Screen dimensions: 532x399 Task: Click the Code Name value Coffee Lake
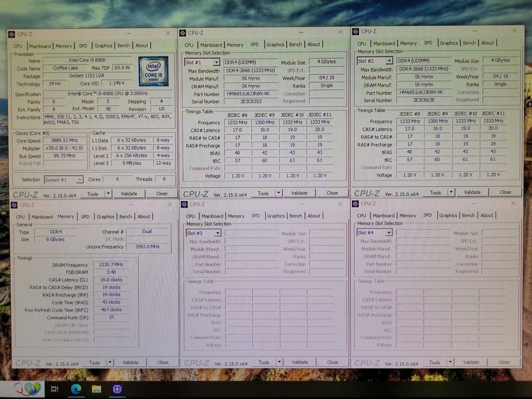pos(66,68)
